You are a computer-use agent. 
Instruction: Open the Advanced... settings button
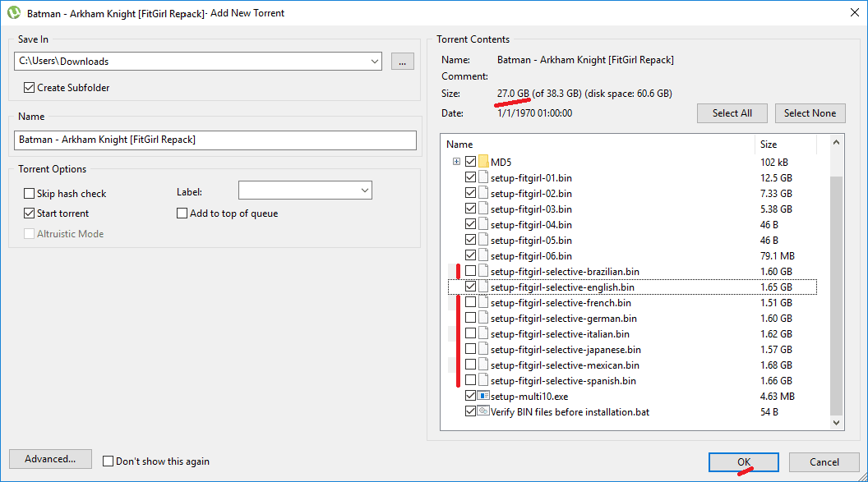50,459
